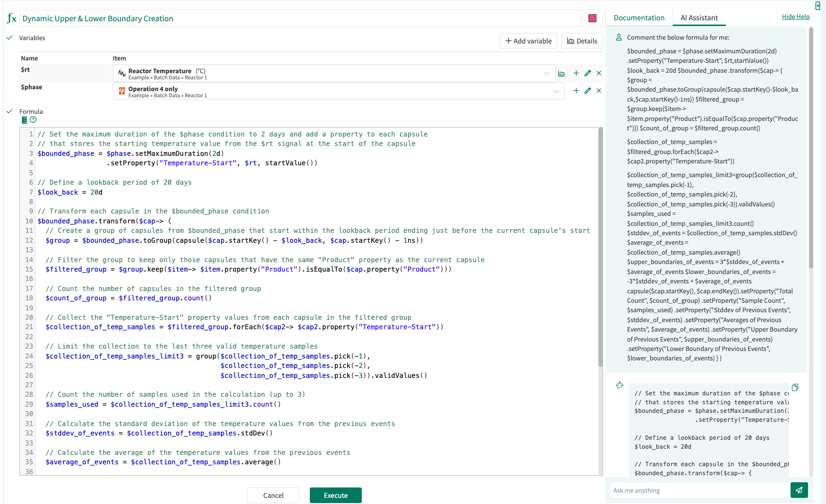Open the formula documentation list icon
The image size is (826, 504).
coord(24,120)
